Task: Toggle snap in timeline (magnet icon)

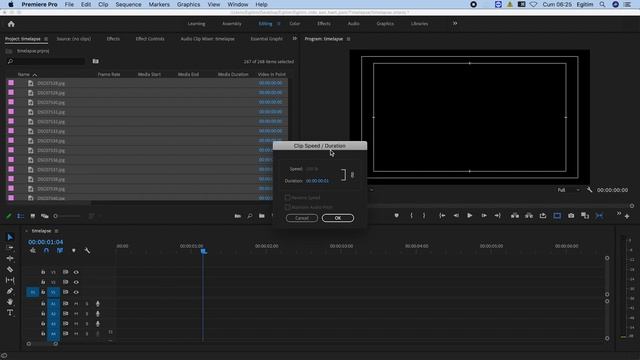Action: 46,251
